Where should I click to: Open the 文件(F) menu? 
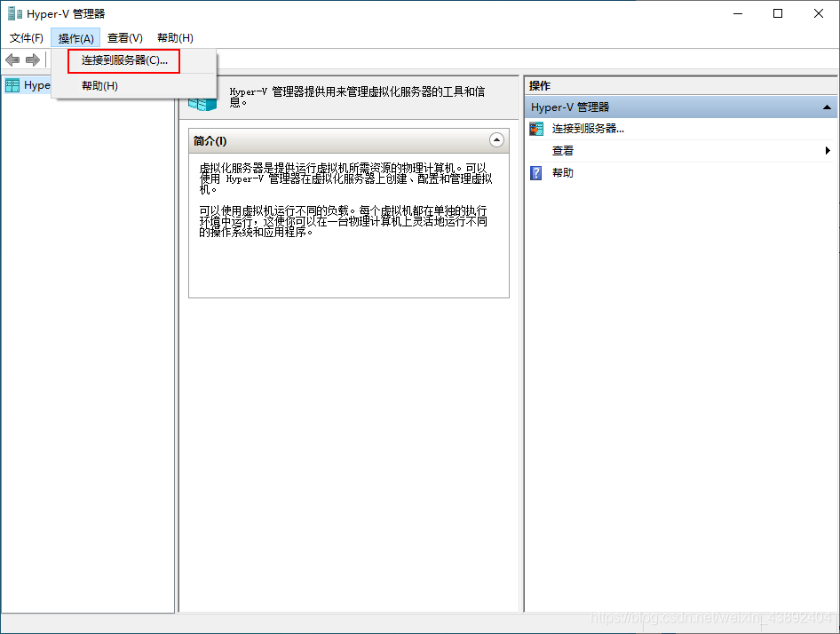[x=27, y=38]
